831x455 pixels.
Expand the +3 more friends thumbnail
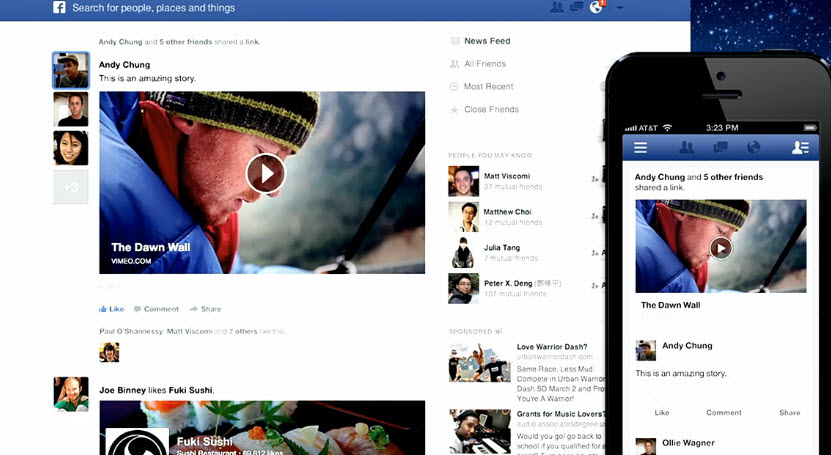(x=70, y=187)
